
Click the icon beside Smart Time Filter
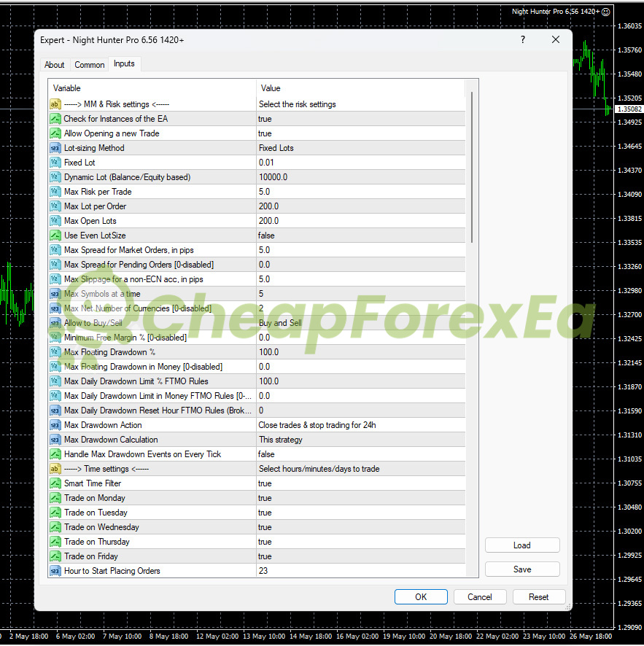pos(55,483)
